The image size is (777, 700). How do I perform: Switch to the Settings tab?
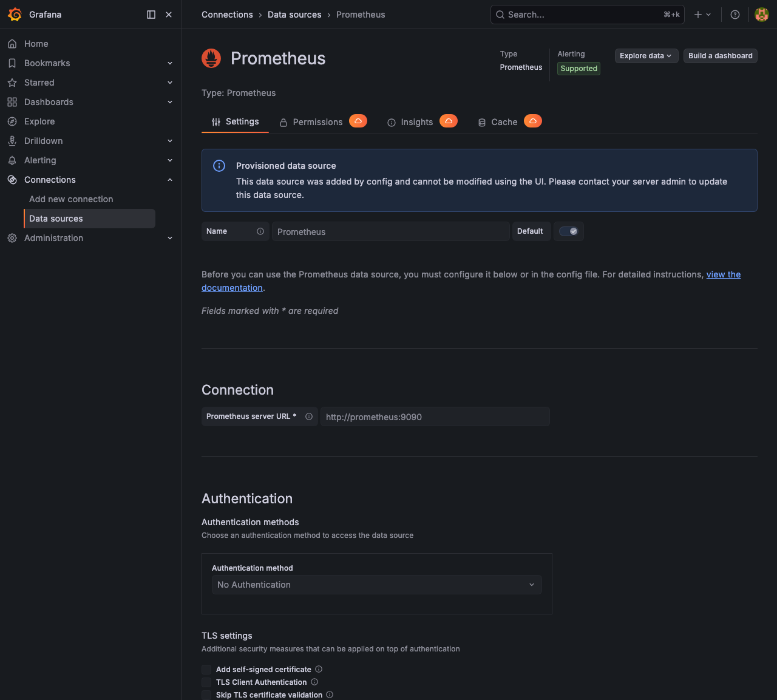click(235, 121)
